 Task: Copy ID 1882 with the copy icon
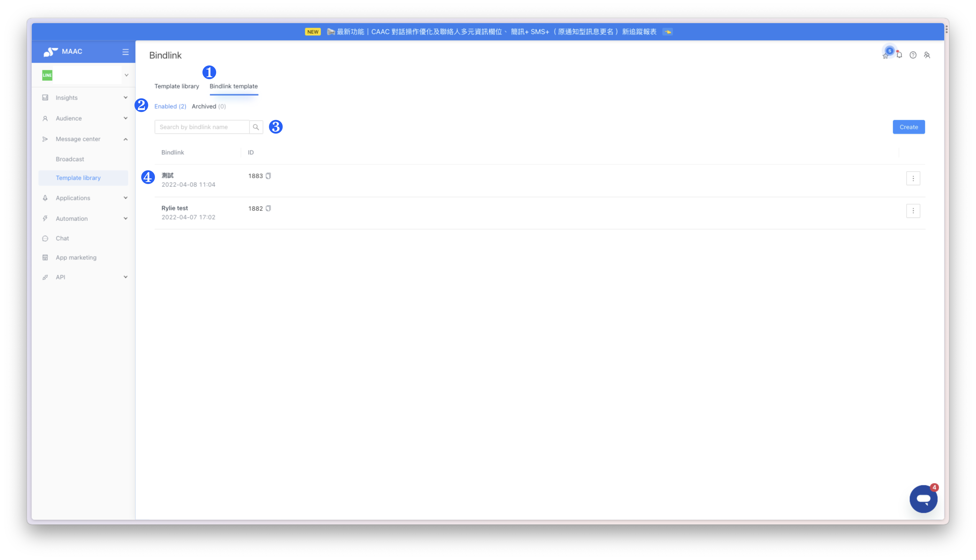coord(268,209)
